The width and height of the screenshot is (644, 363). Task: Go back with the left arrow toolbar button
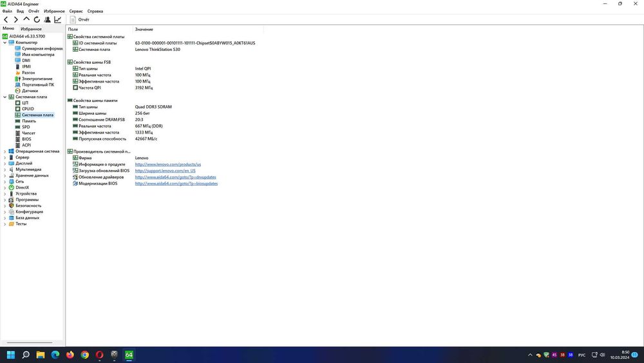pos(6,19)
